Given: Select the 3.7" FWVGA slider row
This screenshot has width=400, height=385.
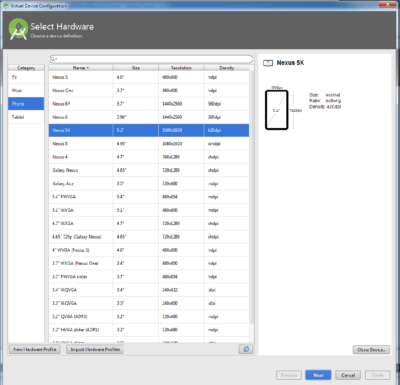Looking at the screenshot, I should [x=149, y=277].
